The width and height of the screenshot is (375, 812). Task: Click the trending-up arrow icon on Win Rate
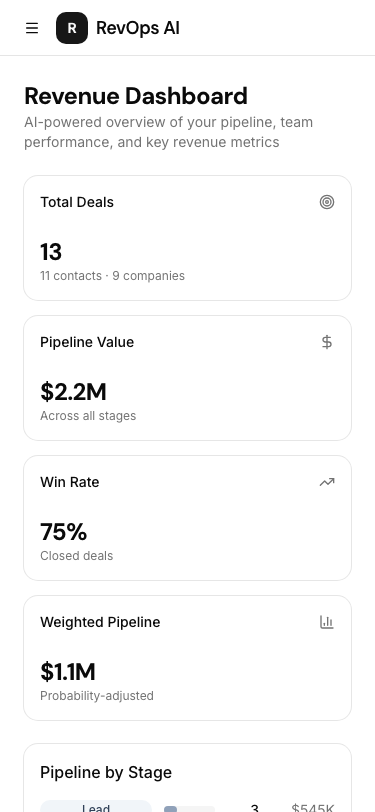(327, 482)
